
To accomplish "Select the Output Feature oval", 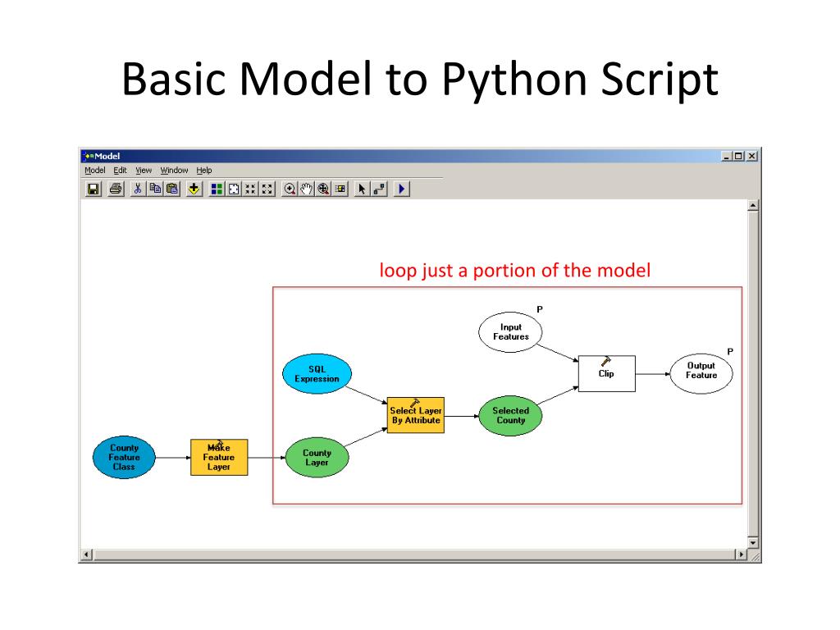I will tap(701, 374).
